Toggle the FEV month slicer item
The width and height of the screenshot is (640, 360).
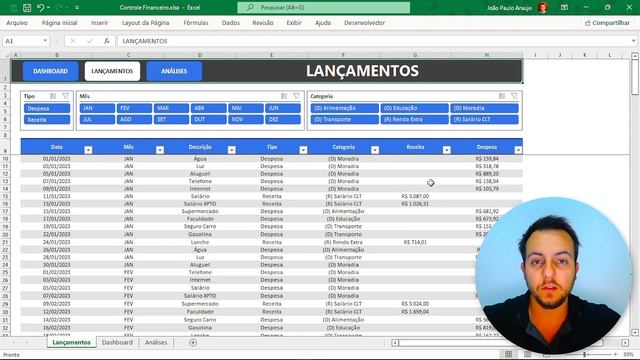(x=134, y=108)
